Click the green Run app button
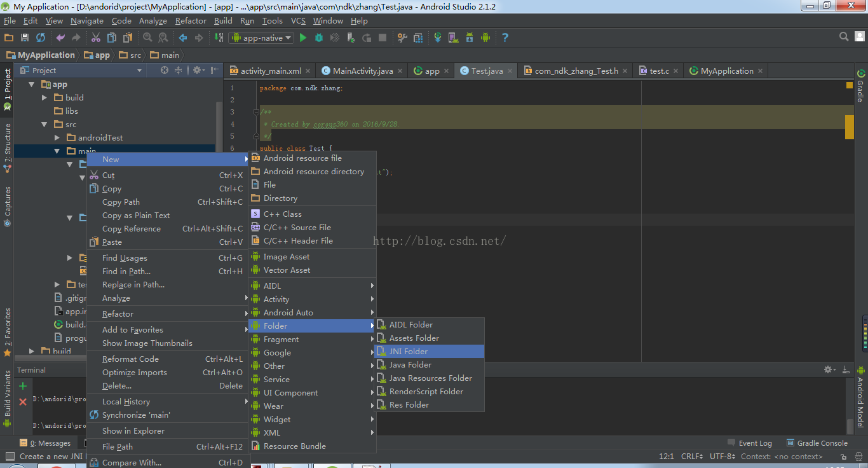868x468 pixels. (x=303, y=38)
